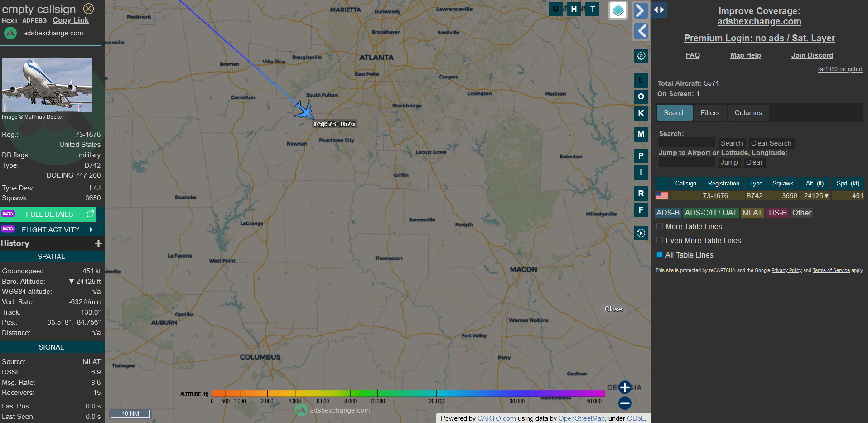Select aircraft row 73-1676 in table
This screenshot has height=423, width=868.
point(760,196)
